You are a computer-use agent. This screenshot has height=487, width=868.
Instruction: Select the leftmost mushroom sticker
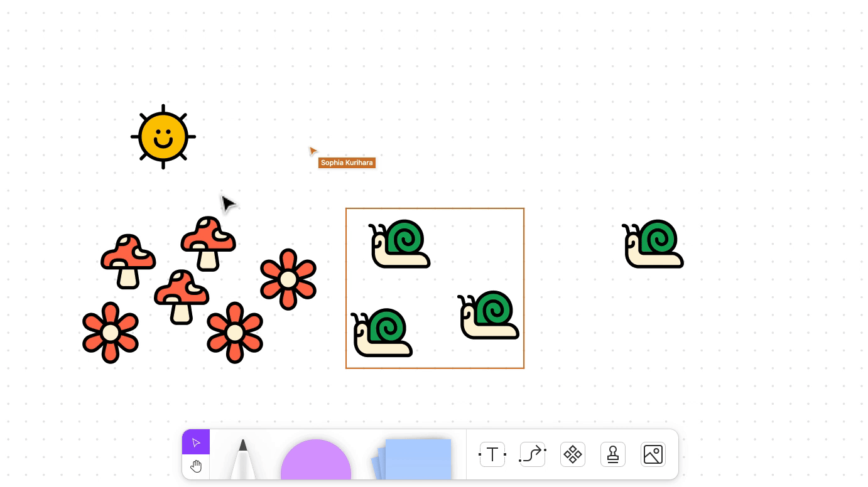click(x=128, y=262)
